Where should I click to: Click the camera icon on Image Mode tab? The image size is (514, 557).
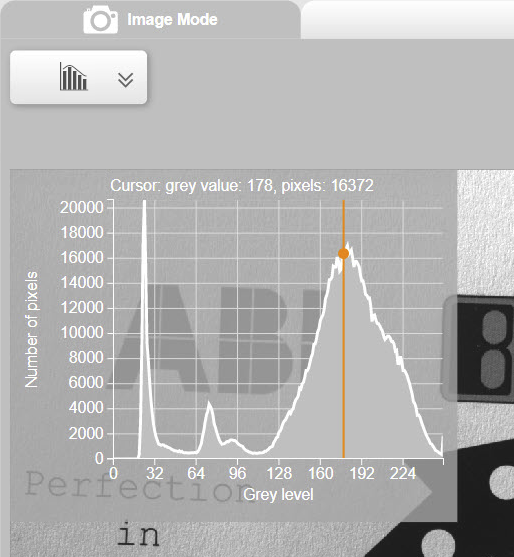click(x=101, y=20)
